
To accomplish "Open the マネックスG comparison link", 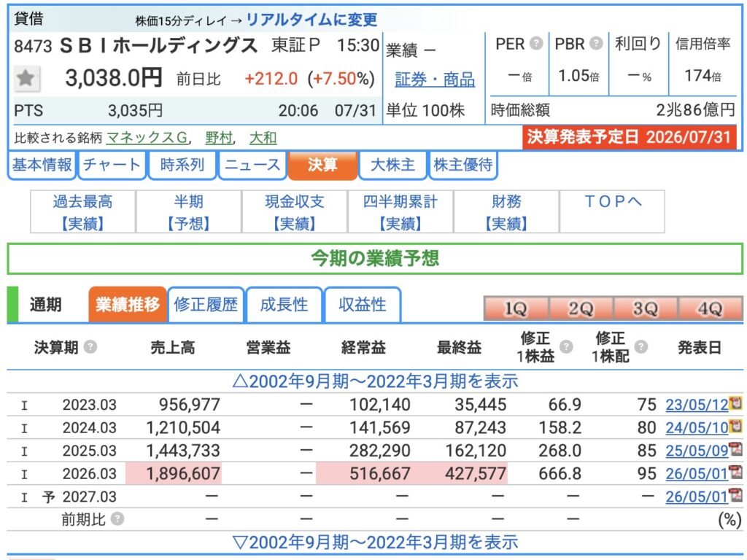I will (147, 138).
